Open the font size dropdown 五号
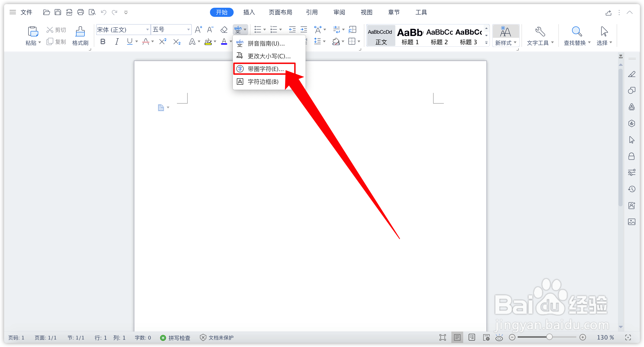This screenshot has width=644, height=347. pos(188,30)
